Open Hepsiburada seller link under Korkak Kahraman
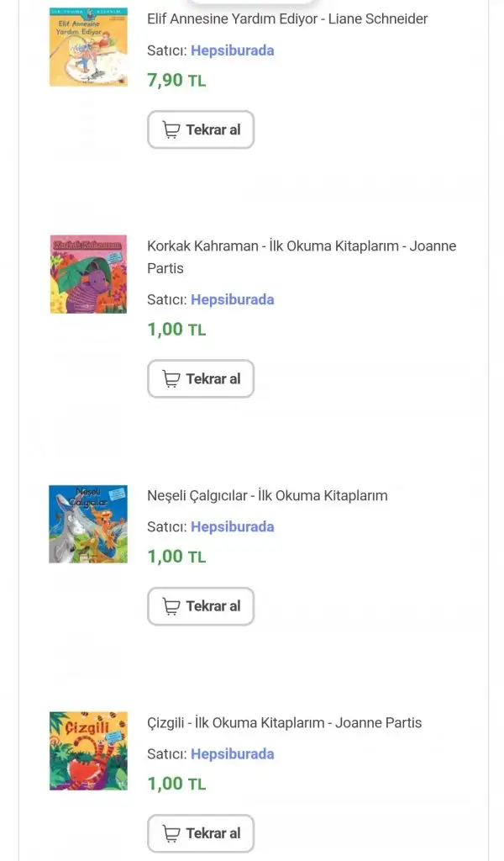504x861 pixels. pos(232,299)
